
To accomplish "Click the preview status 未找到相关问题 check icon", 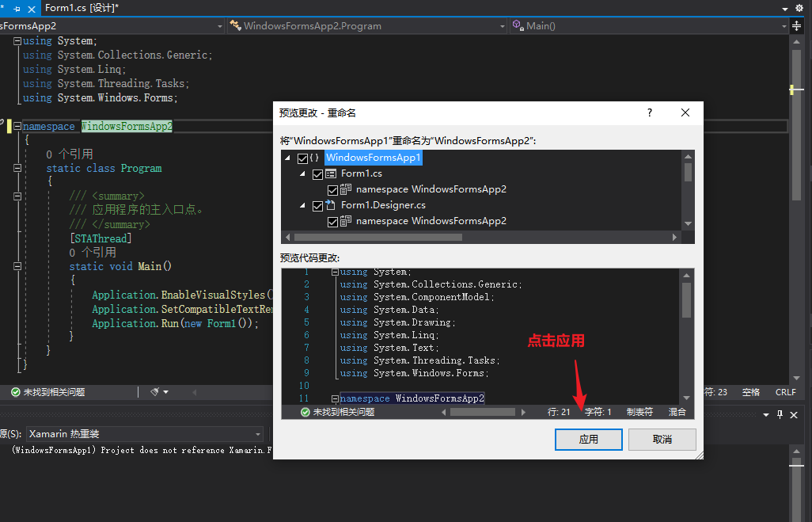I will pos(305,412).
